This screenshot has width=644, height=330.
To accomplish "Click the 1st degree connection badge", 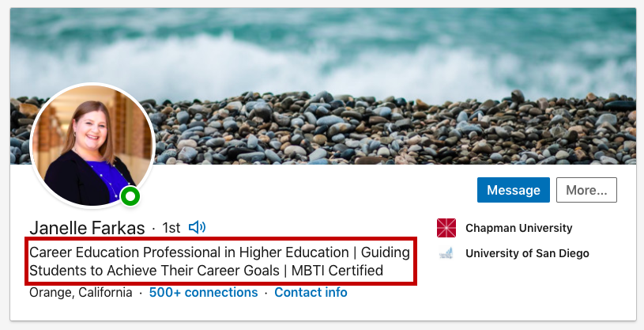I will click(171, 228).
